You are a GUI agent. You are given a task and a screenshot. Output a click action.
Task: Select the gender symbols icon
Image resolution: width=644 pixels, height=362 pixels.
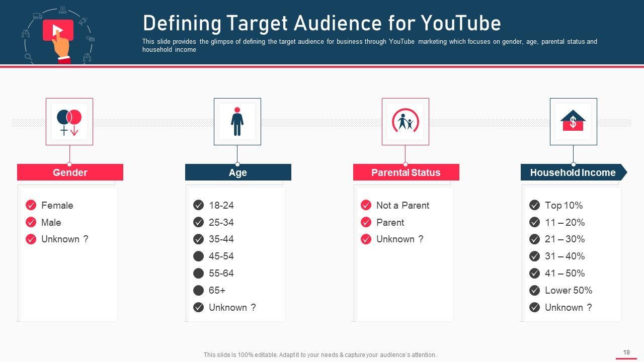point(69,122)
